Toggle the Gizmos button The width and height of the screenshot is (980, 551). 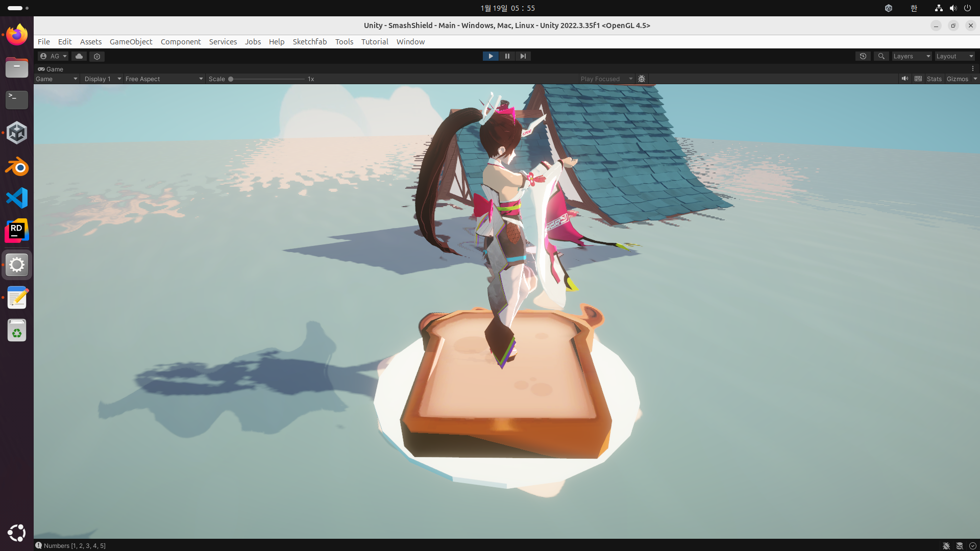point(957,79)
